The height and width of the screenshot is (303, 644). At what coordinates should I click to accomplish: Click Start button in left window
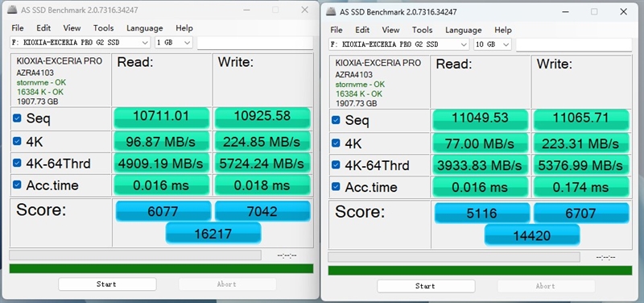tap(107, 284)
